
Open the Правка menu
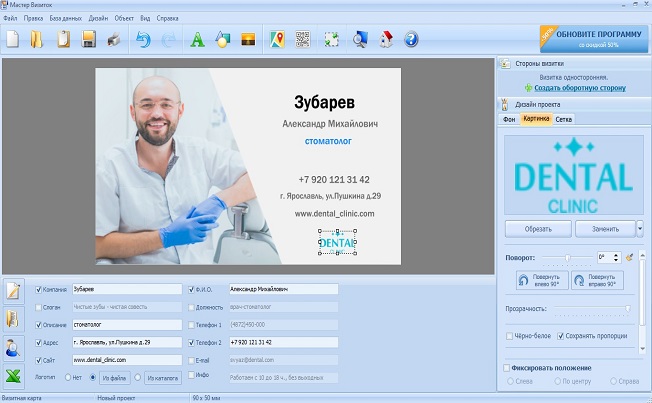pos(33,18)
